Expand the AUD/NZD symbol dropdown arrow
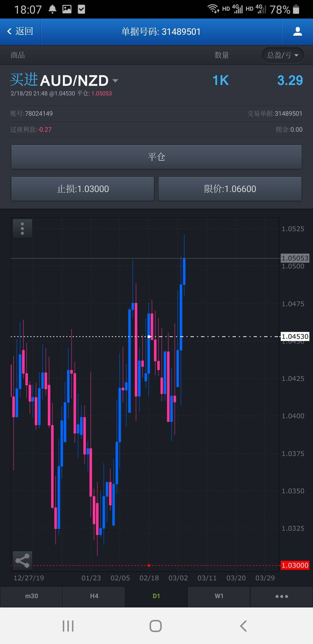 pos(115,81)
